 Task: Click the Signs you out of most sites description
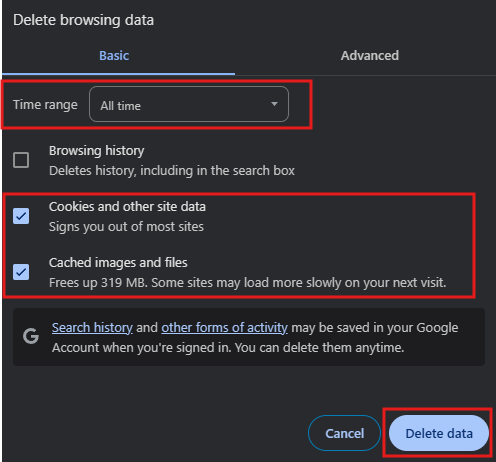126,227
